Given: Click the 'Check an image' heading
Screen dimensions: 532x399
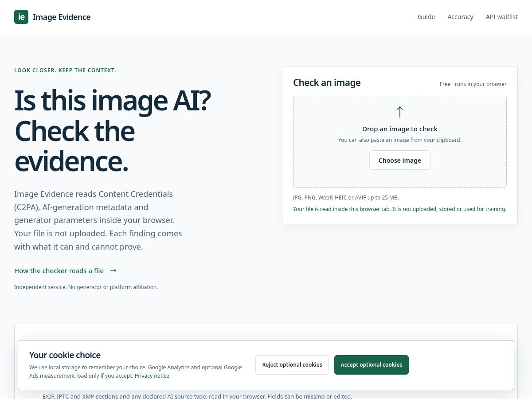Looking at the screenshot, I should (x=327, y=82).
